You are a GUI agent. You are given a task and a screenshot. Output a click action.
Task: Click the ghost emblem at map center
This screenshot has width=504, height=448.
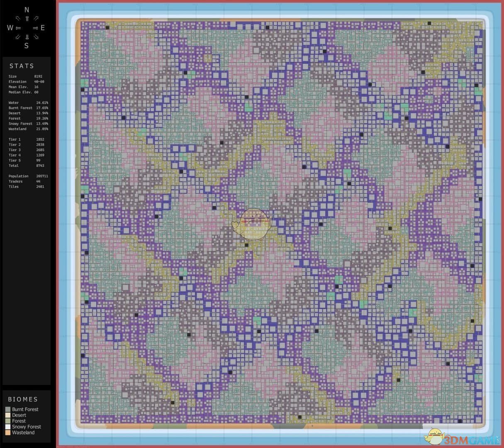coord(253,224)
